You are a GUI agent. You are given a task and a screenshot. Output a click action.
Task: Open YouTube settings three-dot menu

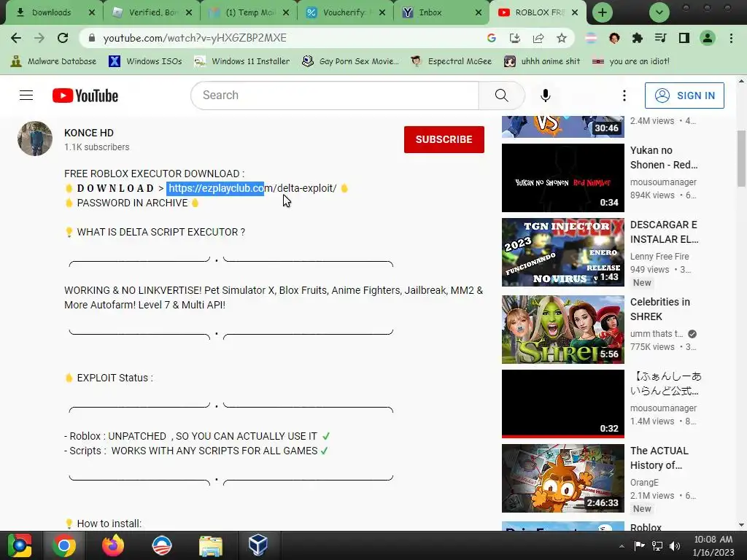(x=624, y=96)
